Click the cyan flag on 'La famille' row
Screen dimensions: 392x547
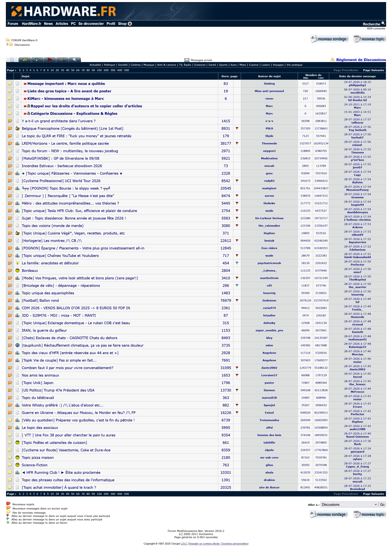237,263
